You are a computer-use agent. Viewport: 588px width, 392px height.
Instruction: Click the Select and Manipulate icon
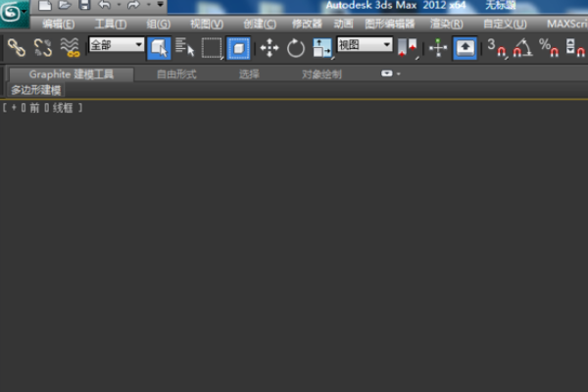pos(438,48)
